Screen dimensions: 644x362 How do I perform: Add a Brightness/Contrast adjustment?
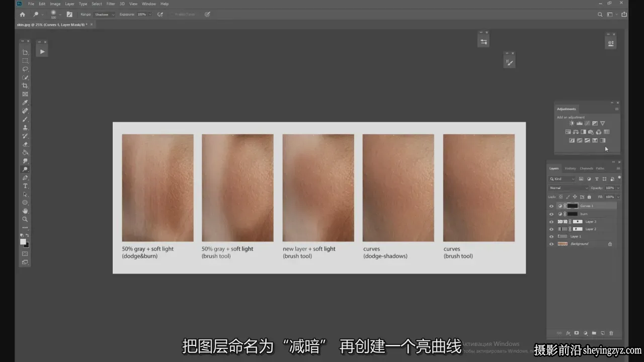click(572, 123)
